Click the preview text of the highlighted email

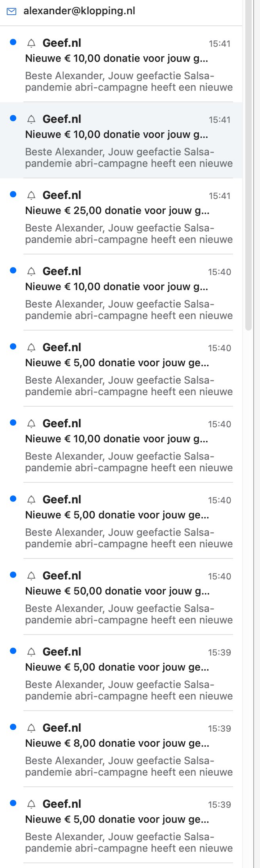click(x=129, y=158)
